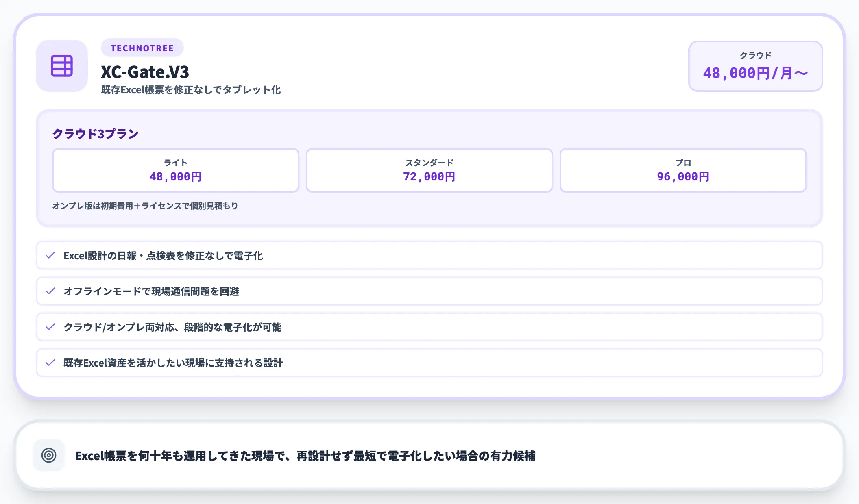Image resolution: width=859 pixels, height=504 pixels.
Task: Click the purple table grid product icon
Action: pos(62,66)
